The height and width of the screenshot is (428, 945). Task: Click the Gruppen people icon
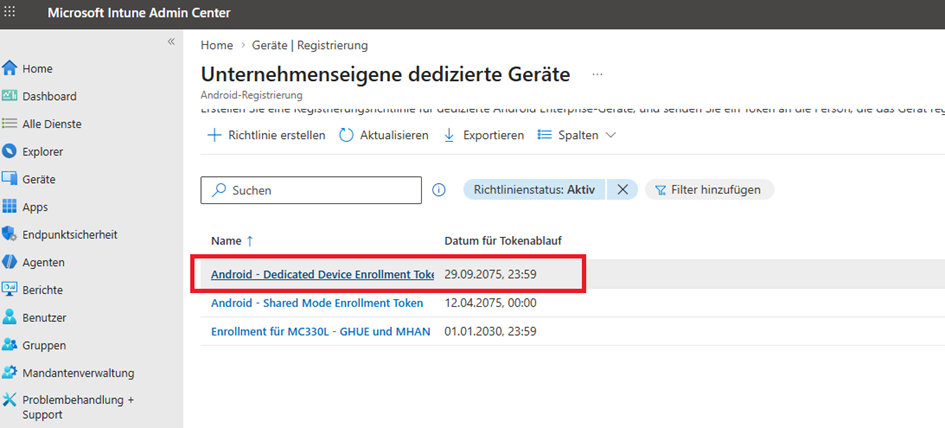10,345
